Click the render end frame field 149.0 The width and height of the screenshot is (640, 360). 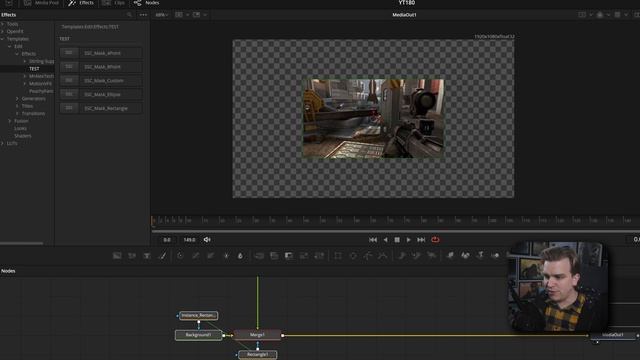tap(189, 240)
